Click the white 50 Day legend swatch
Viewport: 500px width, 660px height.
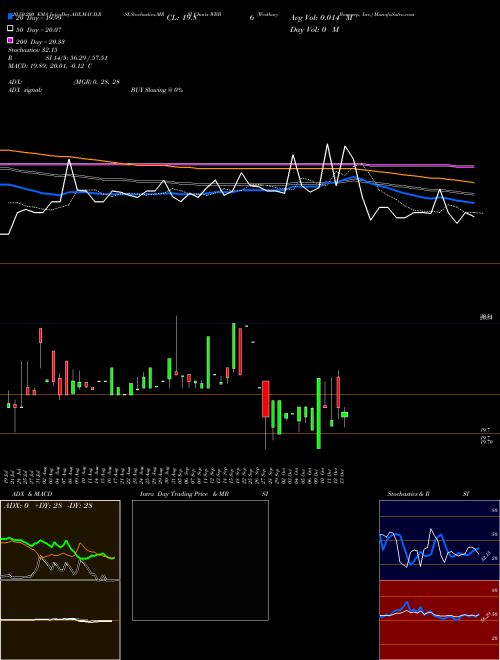coord(10,28)
